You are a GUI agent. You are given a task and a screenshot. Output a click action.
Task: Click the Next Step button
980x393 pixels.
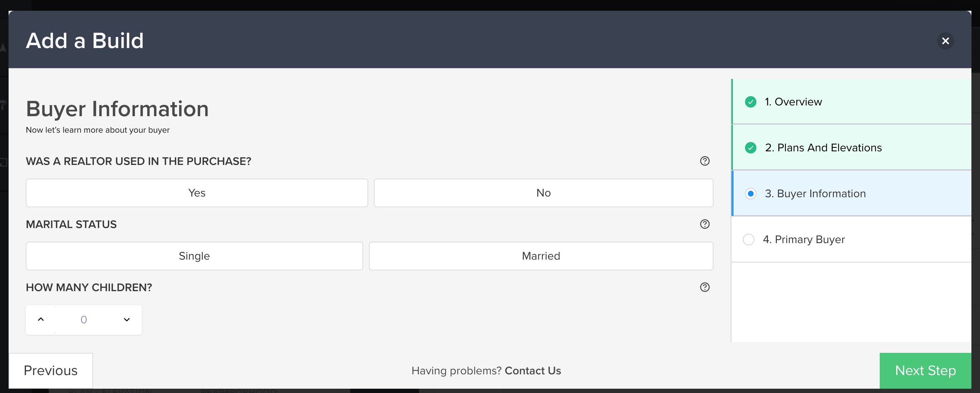click(925, 370)
